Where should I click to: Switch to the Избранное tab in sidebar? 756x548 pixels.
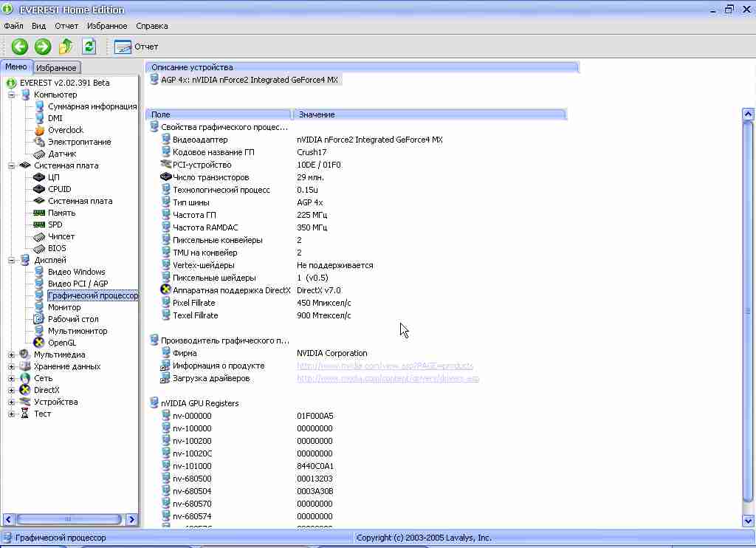pos(56,68)
